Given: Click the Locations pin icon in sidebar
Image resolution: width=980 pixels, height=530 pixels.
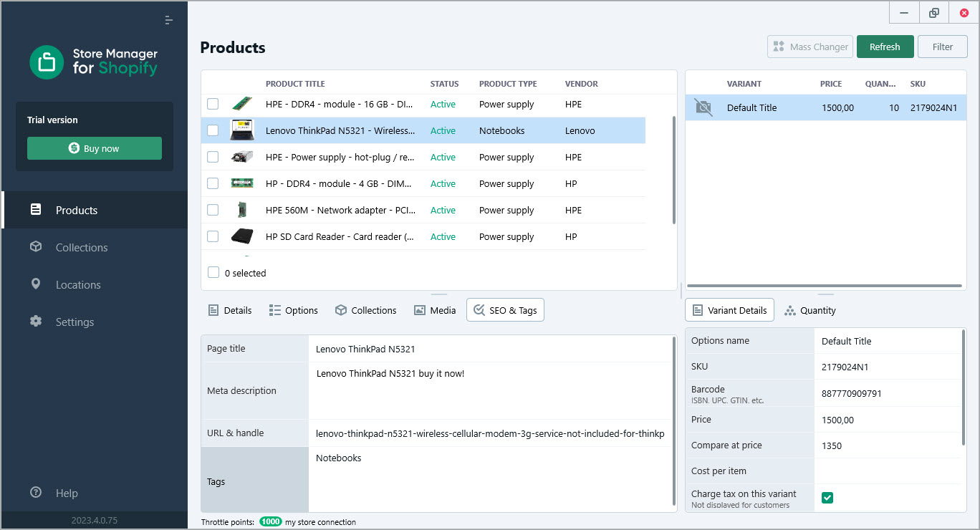Looking at the screenshot, I should [36, 284].
